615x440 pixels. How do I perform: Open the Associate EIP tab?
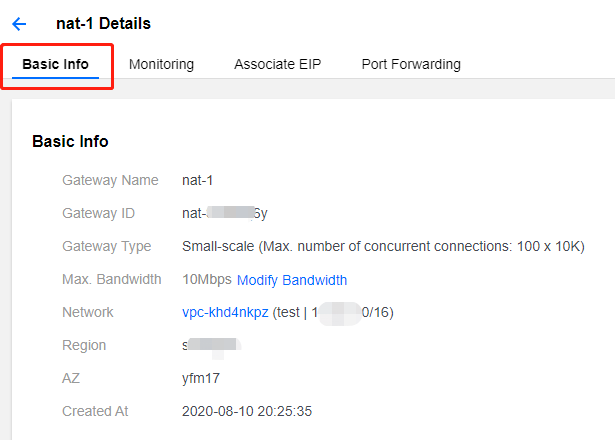click(277, 64)
